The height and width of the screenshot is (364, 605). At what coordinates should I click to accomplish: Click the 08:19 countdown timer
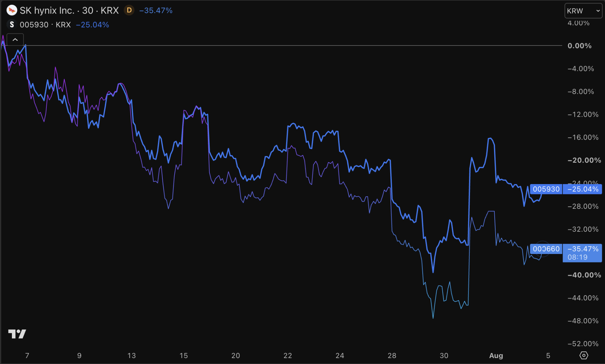(577, 257)
